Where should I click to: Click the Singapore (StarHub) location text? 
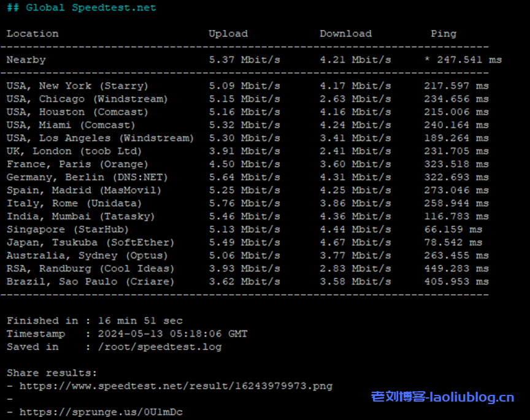click(67, 229)
